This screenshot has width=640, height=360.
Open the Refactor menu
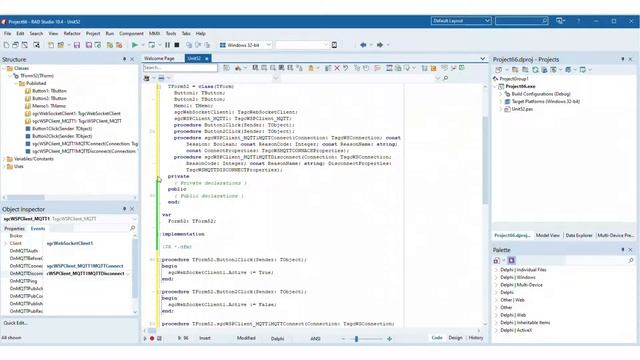(x=72, y=33)
